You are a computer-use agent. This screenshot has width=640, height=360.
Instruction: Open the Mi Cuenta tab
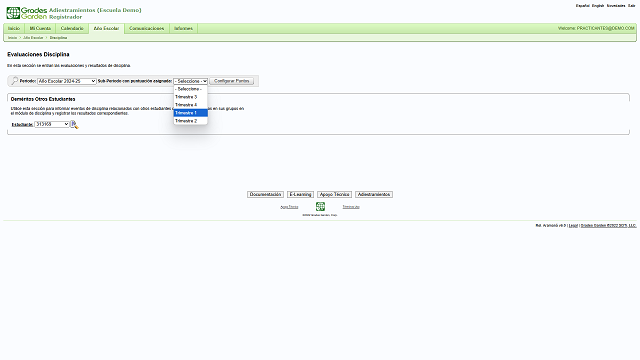point(40,29)
